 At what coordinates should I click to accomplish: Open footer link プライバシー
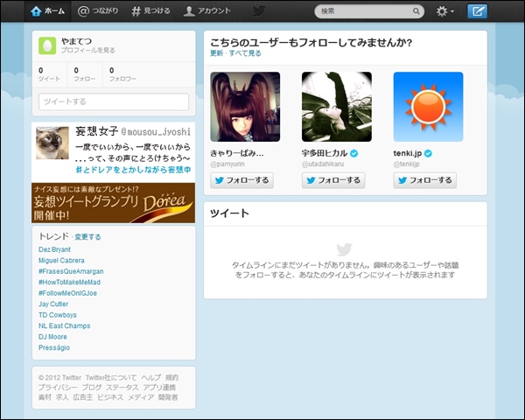coord(58,388)
